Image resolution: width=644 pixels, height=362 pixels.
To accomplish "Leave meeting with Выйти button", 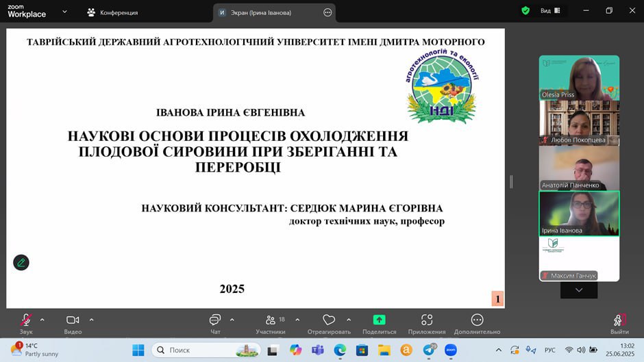I will (x=619, y=324).
